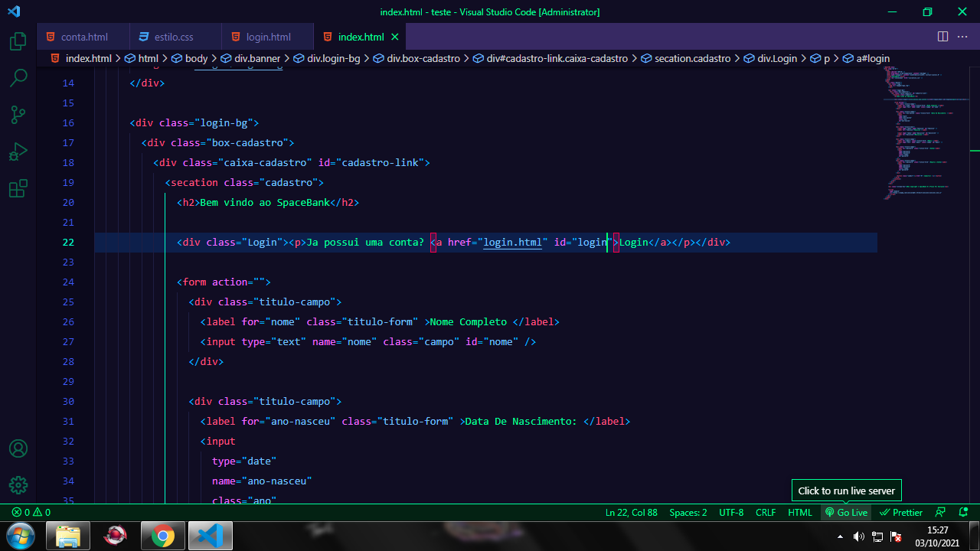Click Ln 22, Col 88 go to line
The width and height of the screenshot is (980, 551).
(631, 513)
